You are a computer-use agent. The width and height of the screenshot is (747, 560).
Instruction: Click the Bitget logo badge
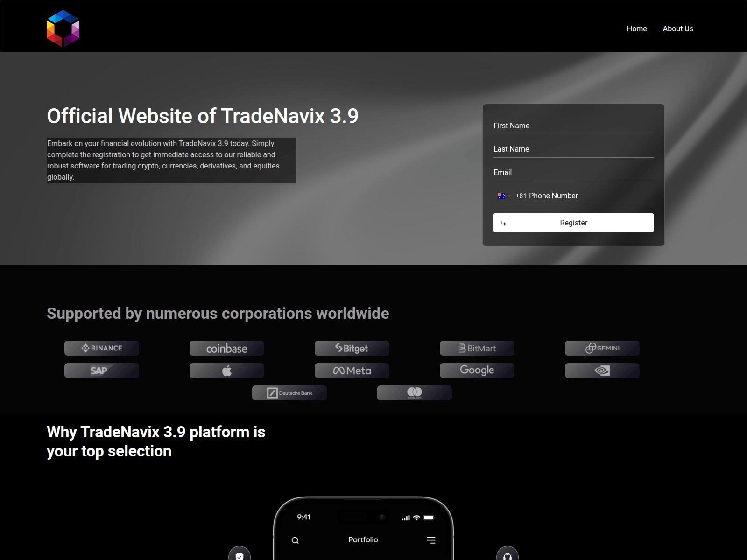[x=352, y=348]
